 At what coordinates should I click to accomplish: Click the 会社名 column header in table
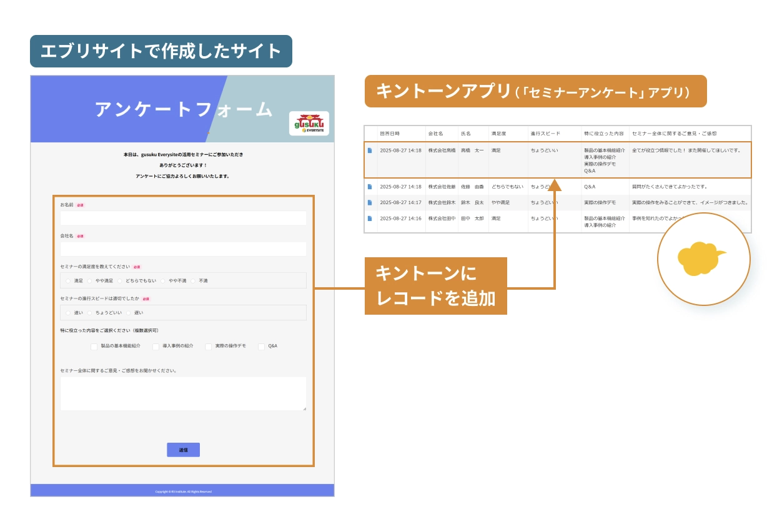435,134
